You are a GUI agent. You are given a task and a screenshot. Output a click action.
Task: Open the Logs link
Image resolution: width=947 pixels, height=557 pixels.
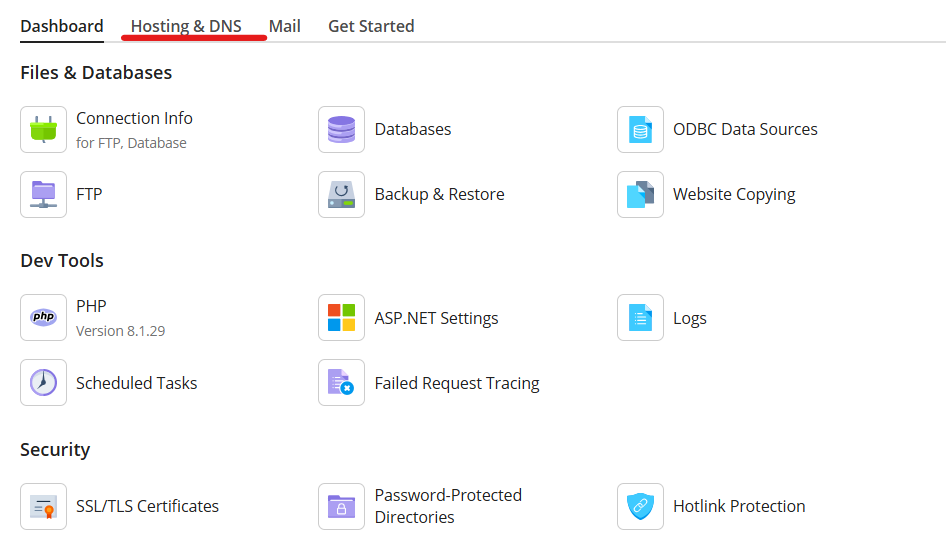coord(690,318)
